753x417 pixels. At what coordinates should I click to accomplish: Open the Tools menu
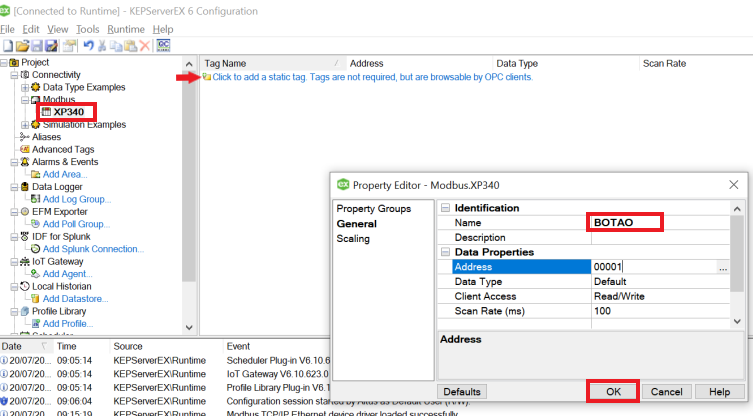coord(88,29)
